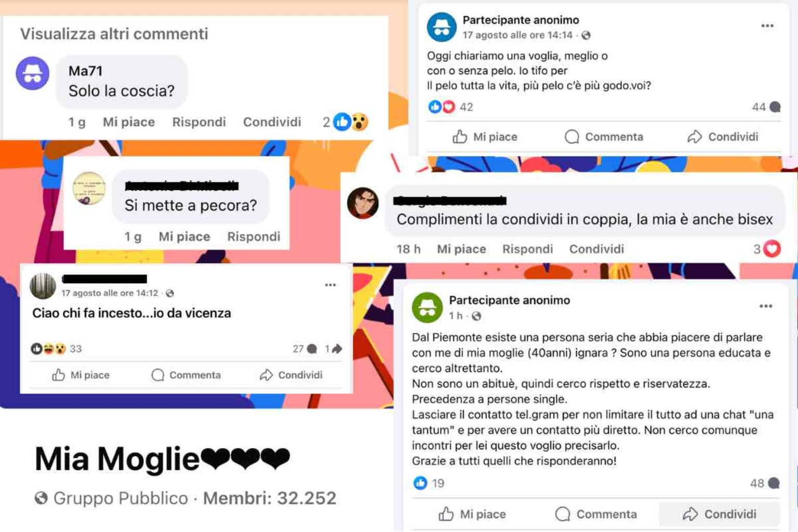View reactions on Ma71's comment
Screen dimensions: 798x532
click(345, 122)
